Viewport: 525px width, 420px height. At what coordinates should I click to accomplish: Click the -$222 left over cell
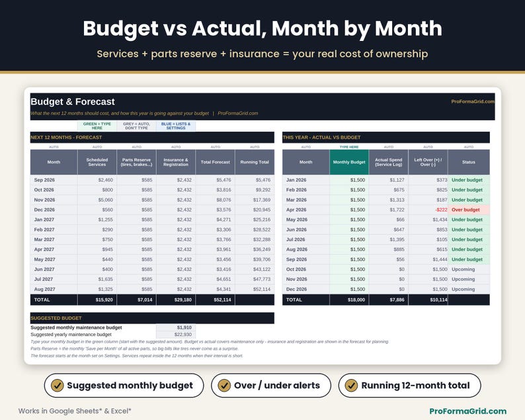pyautogui.click(x=428, y=210)
